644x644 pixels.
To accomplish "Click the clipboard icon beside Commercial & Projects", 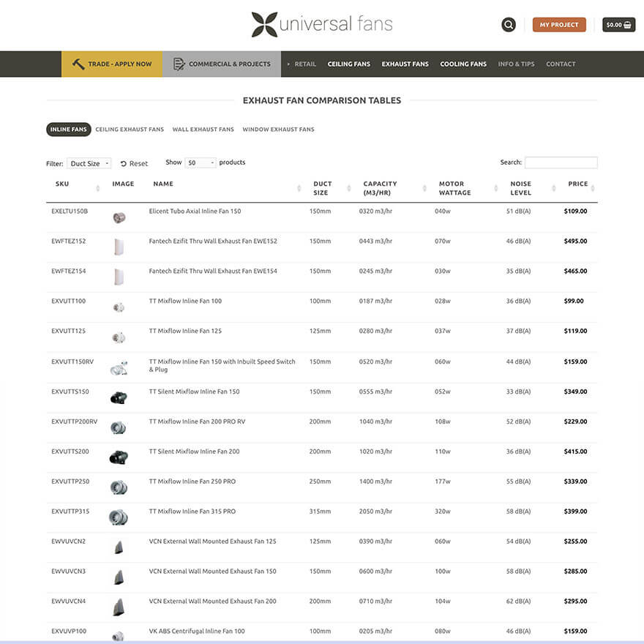I will 178,64.
